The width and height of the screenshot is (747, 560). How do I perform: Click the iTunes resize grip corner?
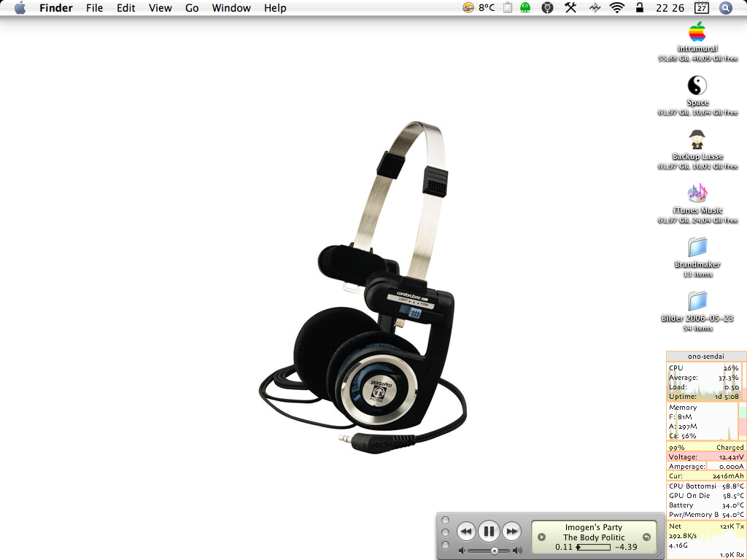(660, 556)
